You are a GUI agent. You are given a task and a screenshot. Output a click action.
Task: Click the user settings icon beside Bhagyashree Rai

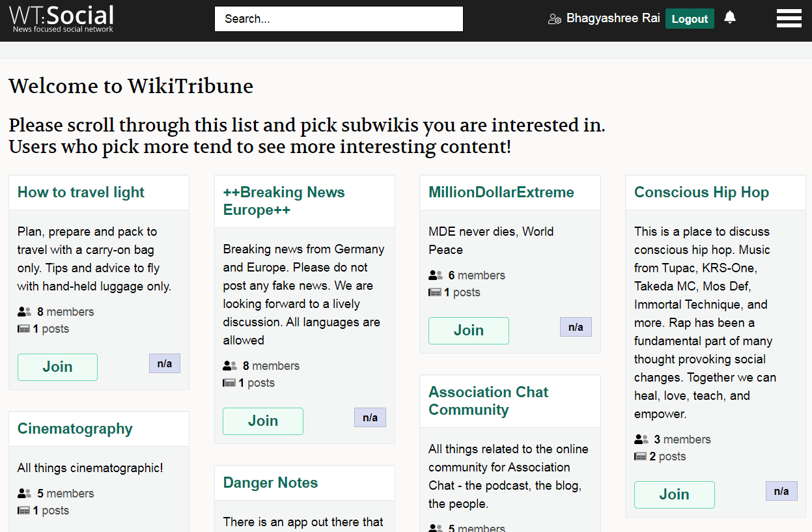pyautogui.click(x=555, y=19)
